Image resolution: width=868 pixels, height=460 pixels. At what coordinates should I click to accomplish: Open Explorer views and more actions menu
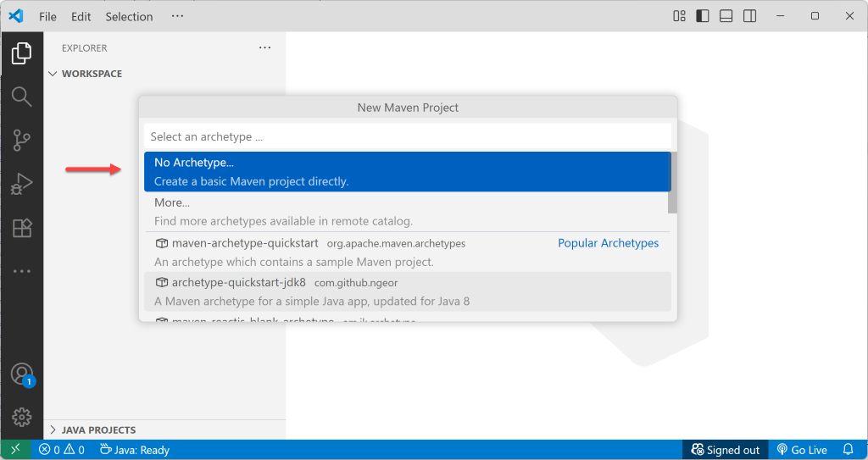tap(264, 48)
